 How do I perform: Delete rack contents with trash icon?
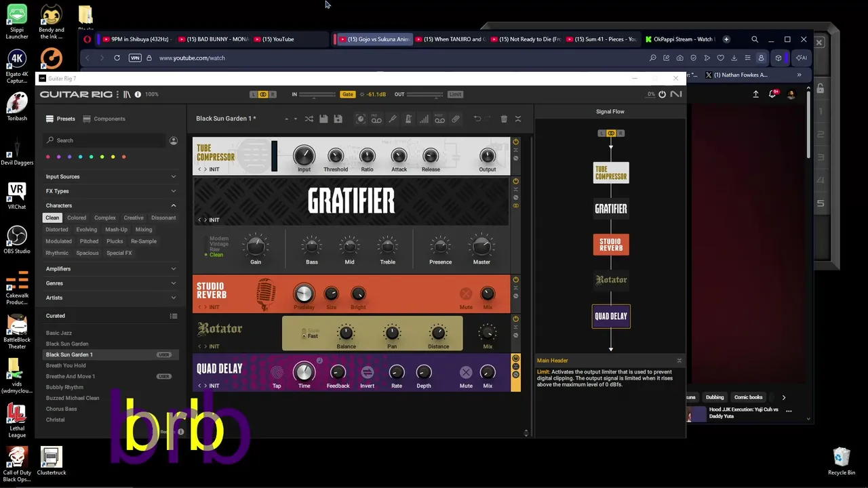[x=504, y=119]
